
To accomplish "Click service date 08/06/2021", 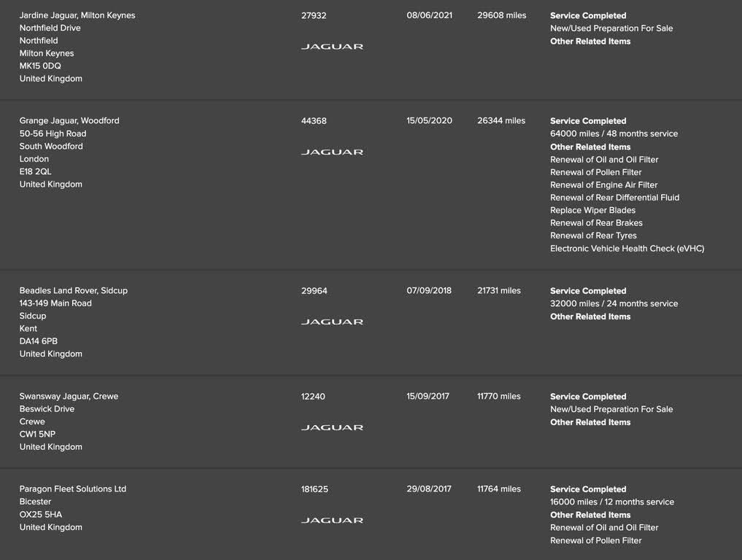I will pos(429,15).
